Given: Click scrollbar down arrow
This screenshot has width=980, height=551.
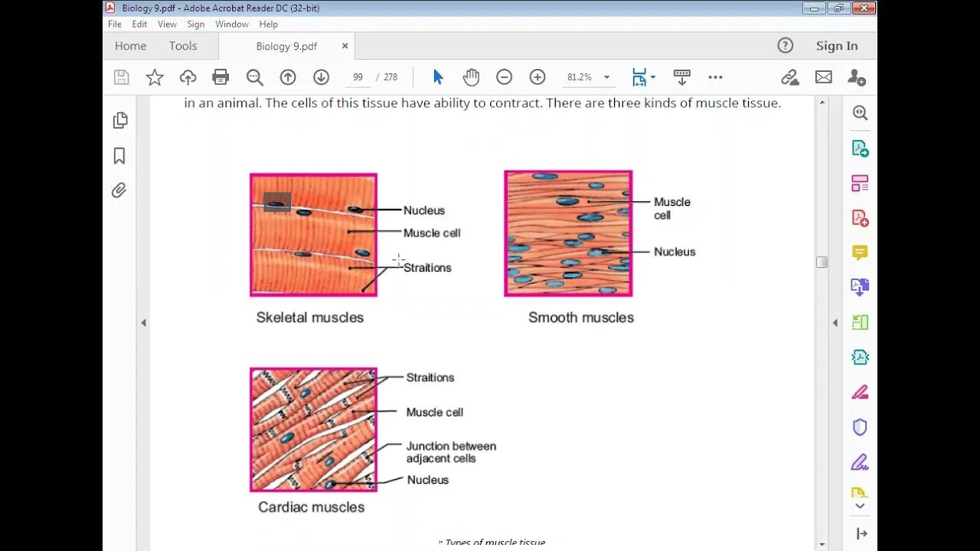Looking at the screenshot, I should click(x=822, y=544).
